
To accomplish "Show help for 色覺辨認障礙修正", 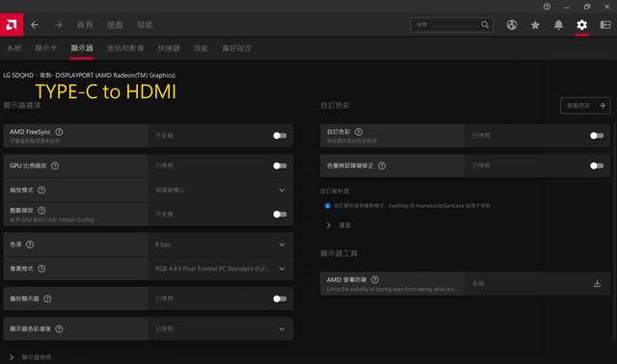I will point(382,166).
